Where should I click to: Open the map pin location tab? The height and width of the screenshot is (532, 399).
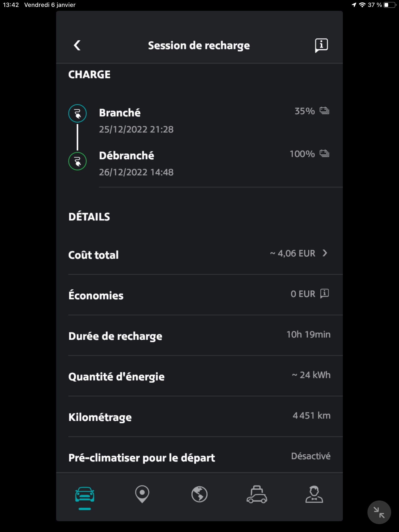pos(142,494)
